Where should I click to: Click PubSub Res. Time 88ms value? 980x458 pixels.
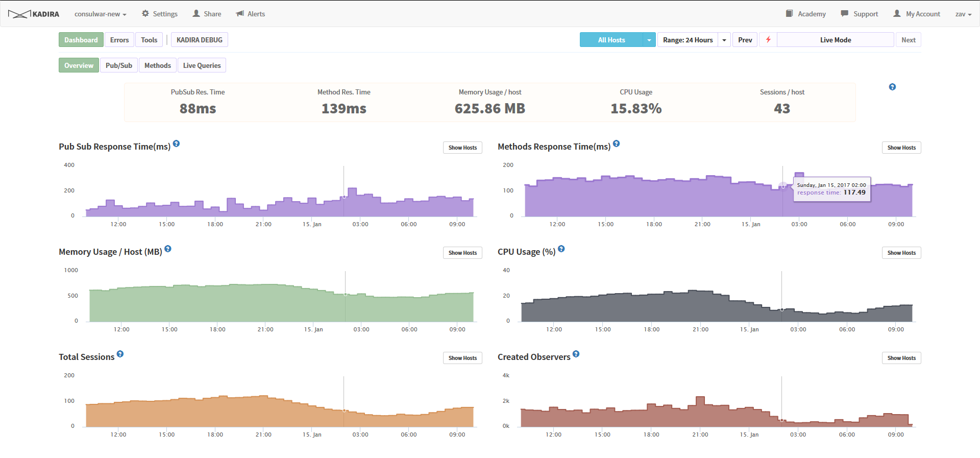198,108
